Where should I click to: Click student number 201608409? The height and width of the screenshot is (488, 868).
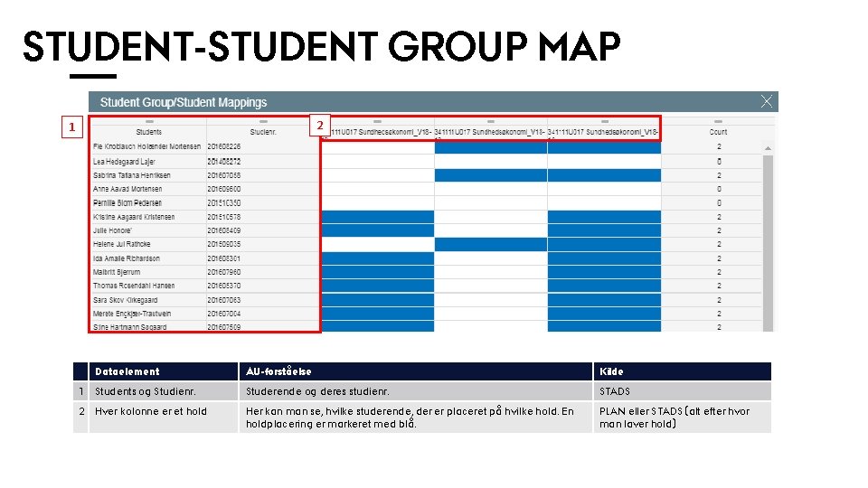click(x=223, y=230)
